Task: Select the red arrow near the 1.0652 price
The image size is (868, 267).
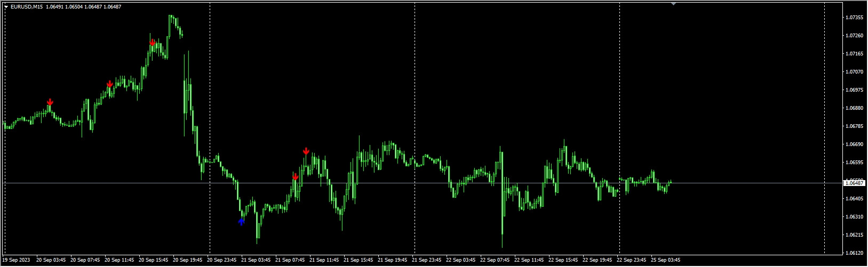Action: point(295,176)
